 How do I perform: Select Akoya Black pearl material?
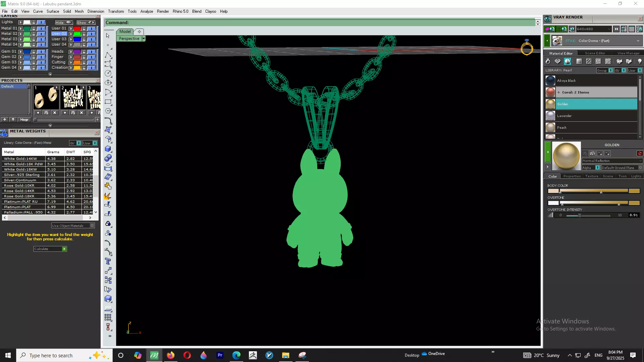[x=591, y=81]
